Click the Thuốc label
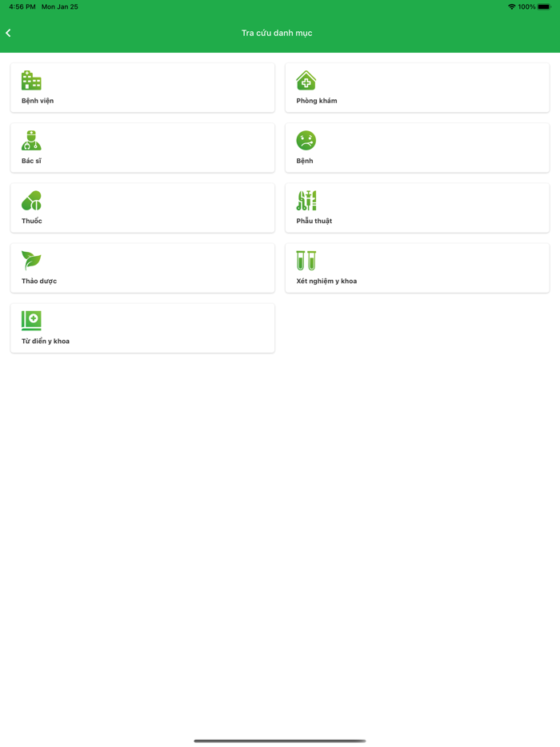This screenshot has height=747, width=560. [31, 221]
